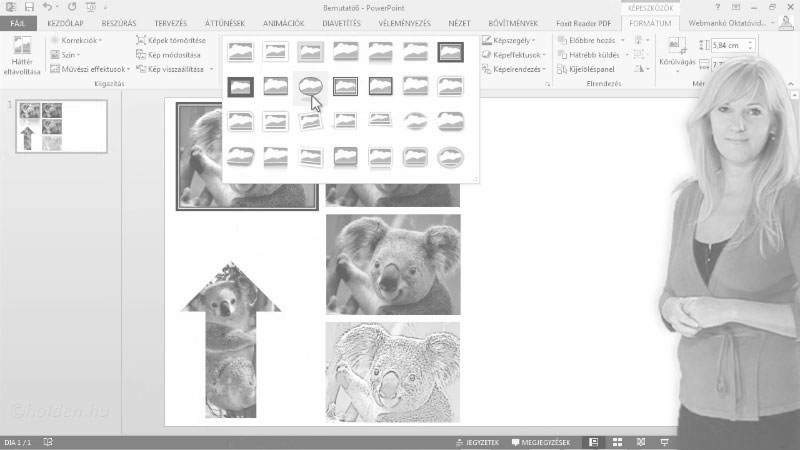Apply the Metal Oval picture style
800x450 pixels.
[451, 157]
